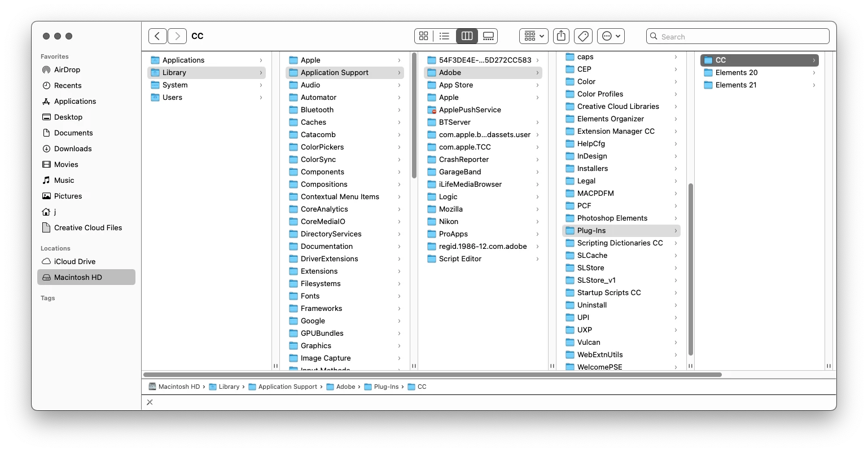Expand the Elements 20 chevron
This screenshot has height=452, width=868.
814,73
